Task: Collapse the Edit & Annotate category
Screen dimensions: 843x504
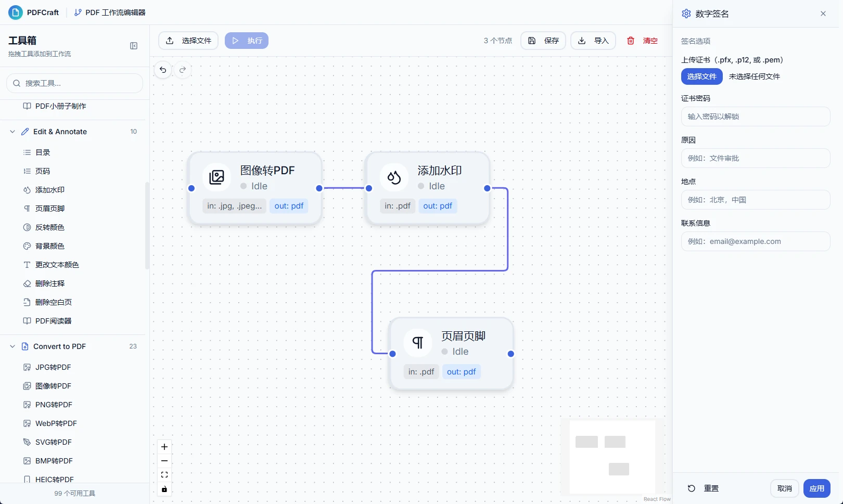Action: pyautogui.click(x=12, y=132)
